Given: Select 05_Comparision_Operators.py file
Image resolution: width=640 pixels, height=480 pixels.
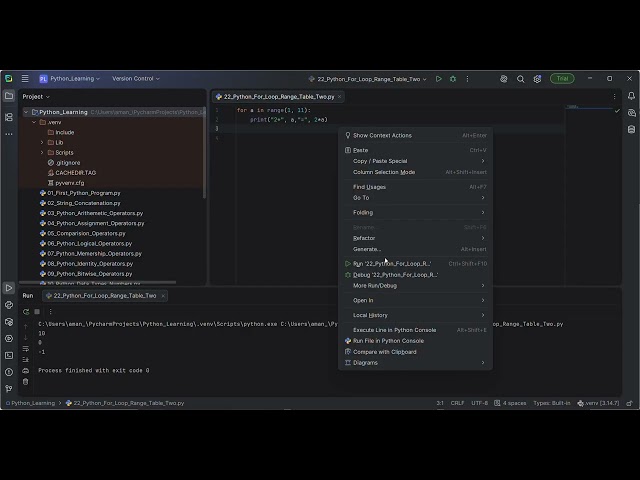Looking at the screenshot, I should point(86,233).
